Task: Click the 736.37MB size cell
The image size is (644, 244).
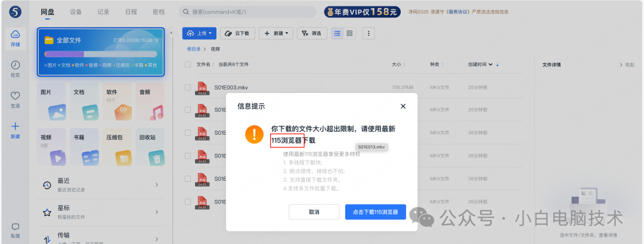Action: pos(402,88)
